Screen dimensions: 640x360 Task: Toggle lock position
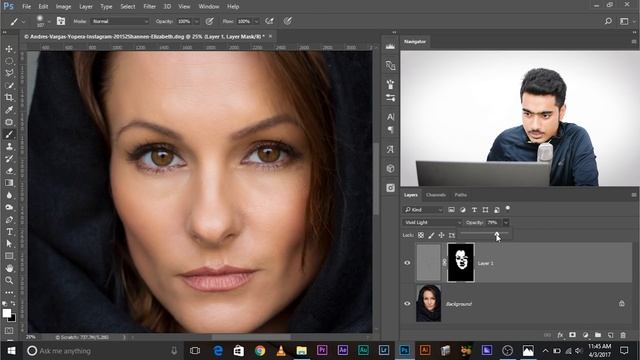441,235
